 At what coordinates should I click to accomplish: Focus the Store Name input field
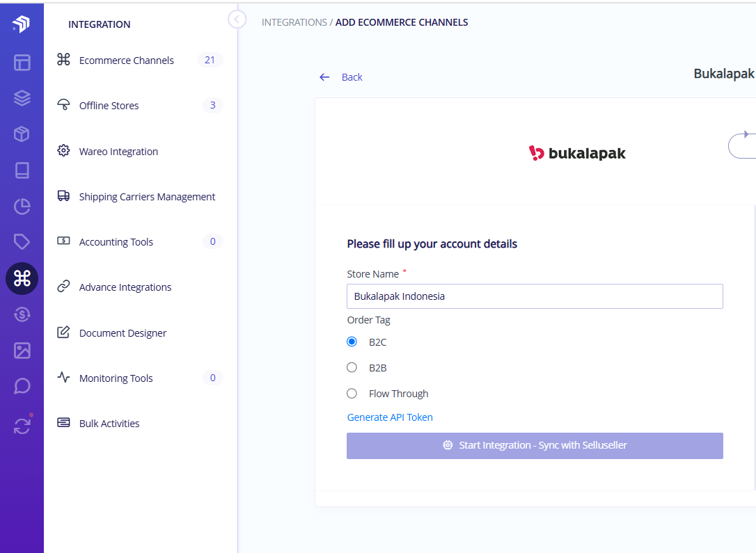(x=535, y=296)
